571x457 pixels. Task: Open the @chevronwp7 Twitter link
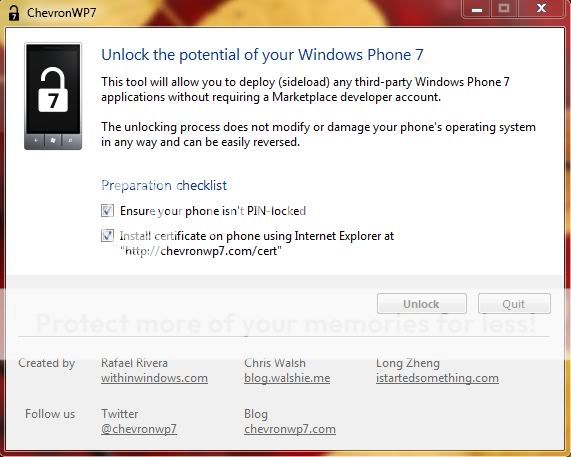pos(139,429)
